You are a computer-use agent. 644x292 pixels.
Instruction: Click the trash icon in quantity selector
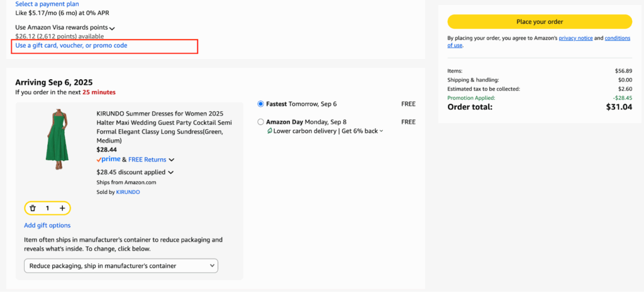click(x=33, y=208)
